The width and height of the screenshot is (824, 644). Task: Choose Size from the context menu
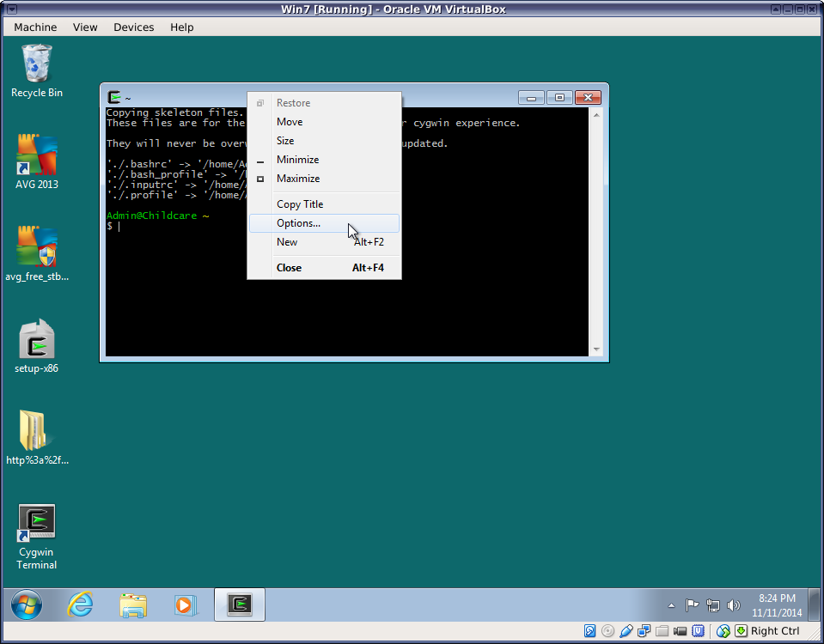pyautogui.click(x=324, y=141)
